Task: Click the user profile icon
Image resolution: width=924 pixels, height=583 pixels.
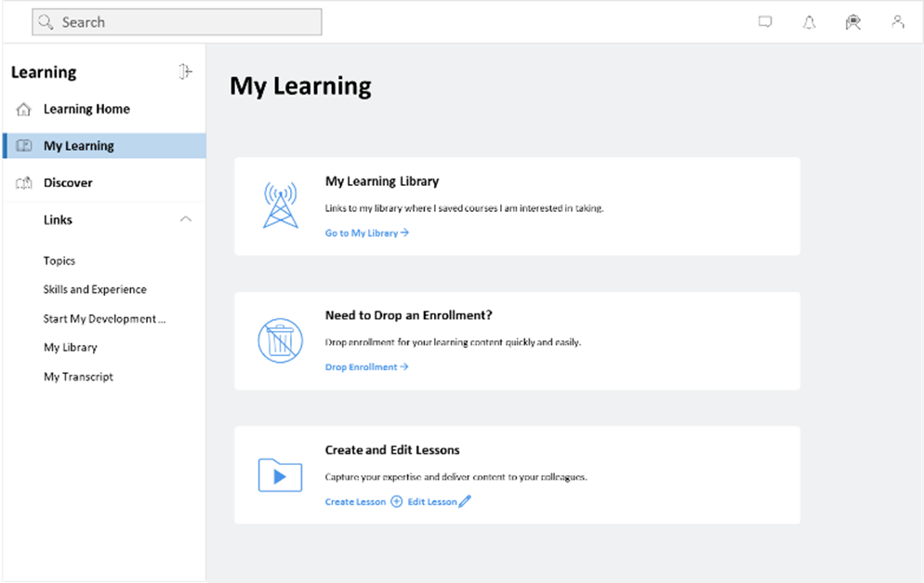Action: pyautogui.click(x=897, y=22)
